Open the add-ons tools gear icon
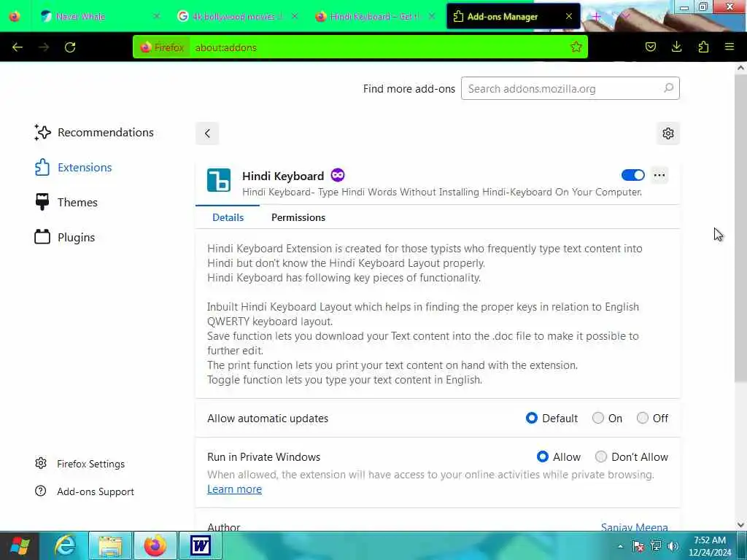This screenshot has width=747, height=560. 668,133
